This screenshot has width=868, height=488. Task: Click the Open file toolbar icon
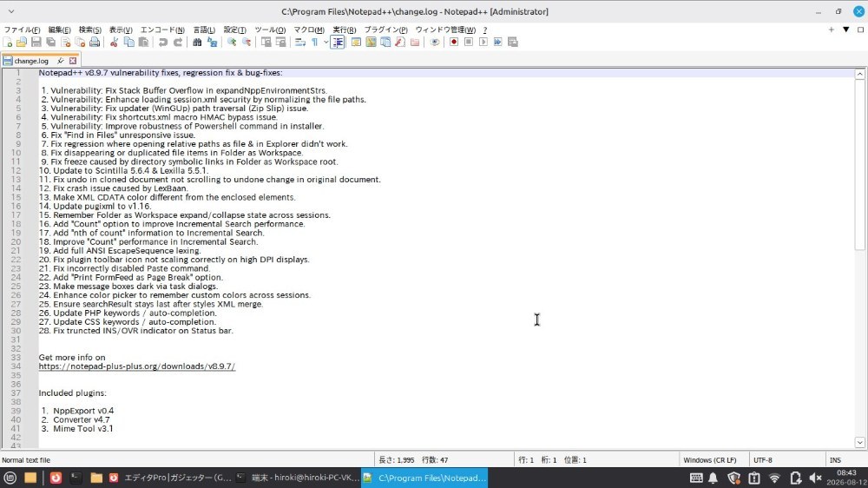coord(22,42)
